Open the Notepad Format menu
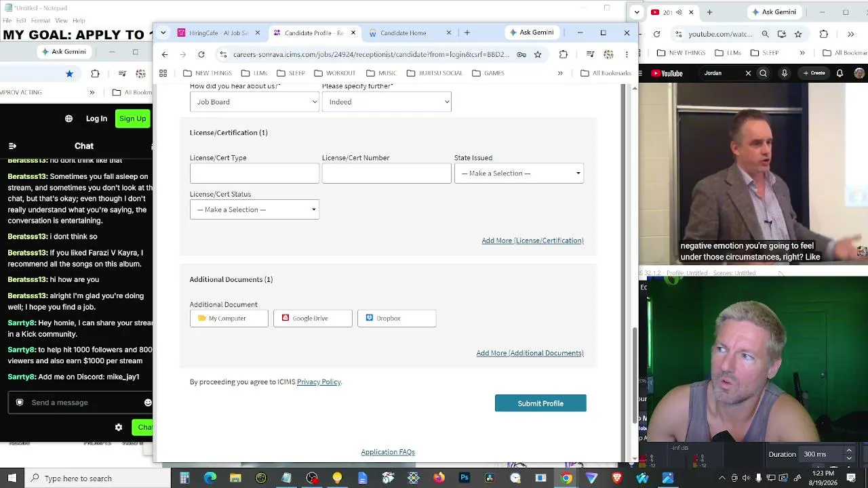 click(x=41, y=20)
